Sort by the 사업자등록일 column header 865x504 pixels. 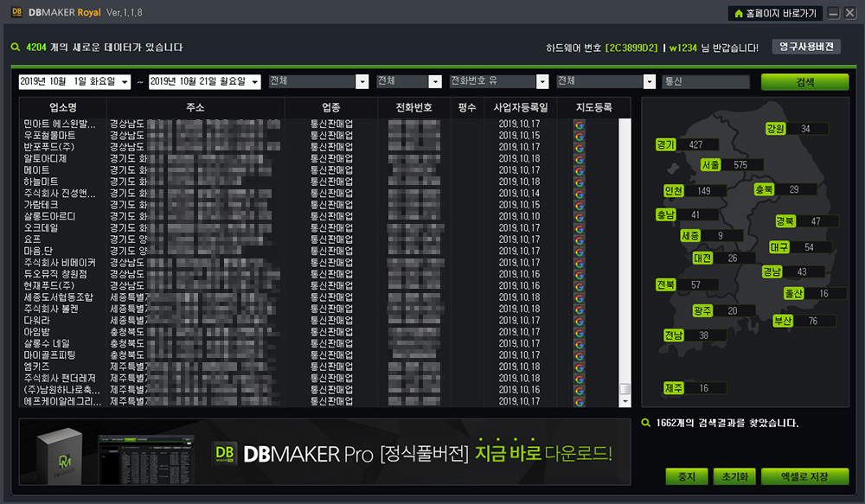pyautogui.click(x=520, y=107)
